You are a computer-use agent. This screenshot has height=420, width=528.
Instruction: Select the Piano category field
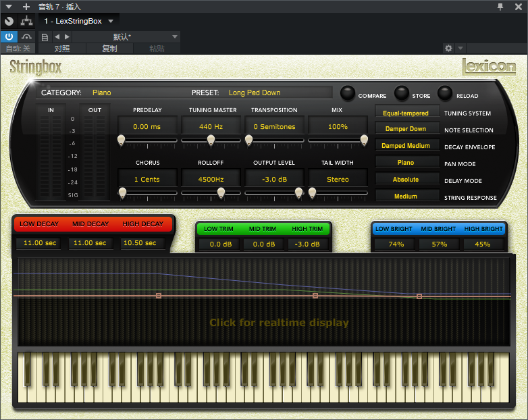[x=102, y=93]
